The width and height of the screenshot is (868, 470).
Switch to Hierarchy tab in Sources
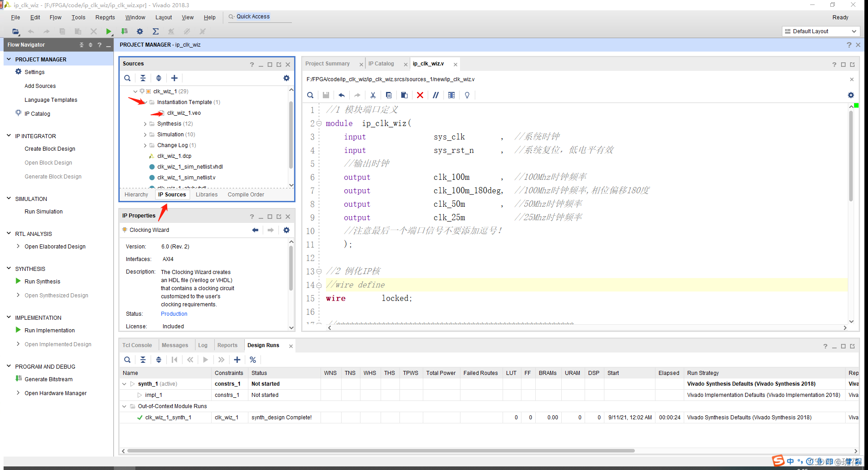pos(136,195)
